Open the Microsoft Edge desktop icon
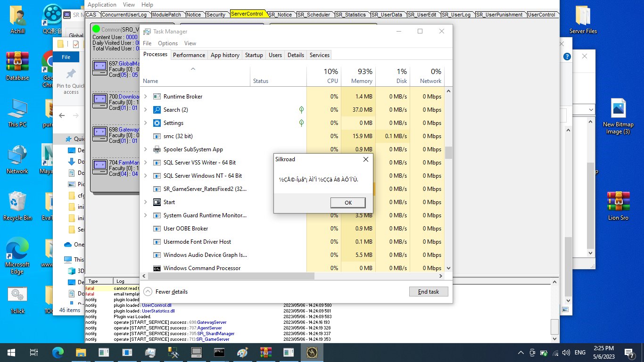Viewport: 644px width, 362px height. pos(17,256)
